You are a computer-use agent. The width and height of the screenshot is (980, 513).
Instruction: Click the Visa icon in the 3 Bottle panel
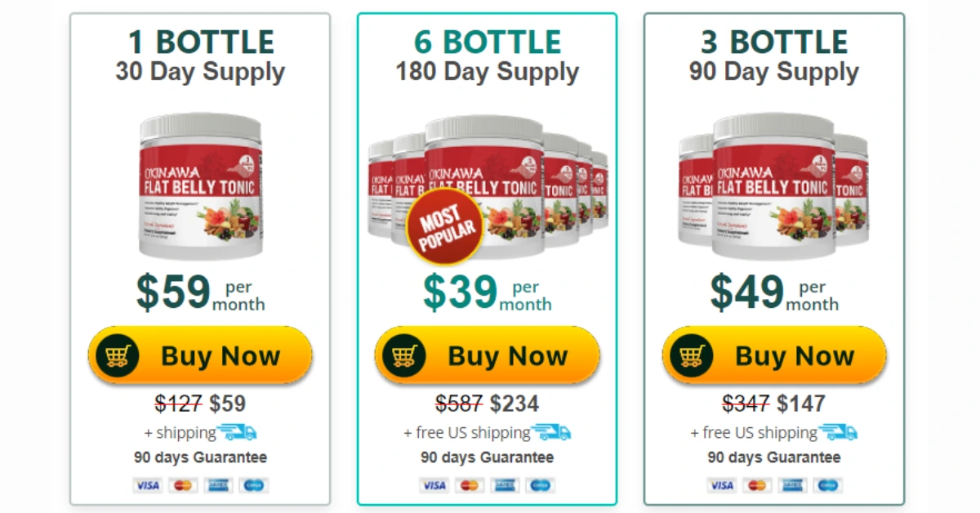[721, 485]
